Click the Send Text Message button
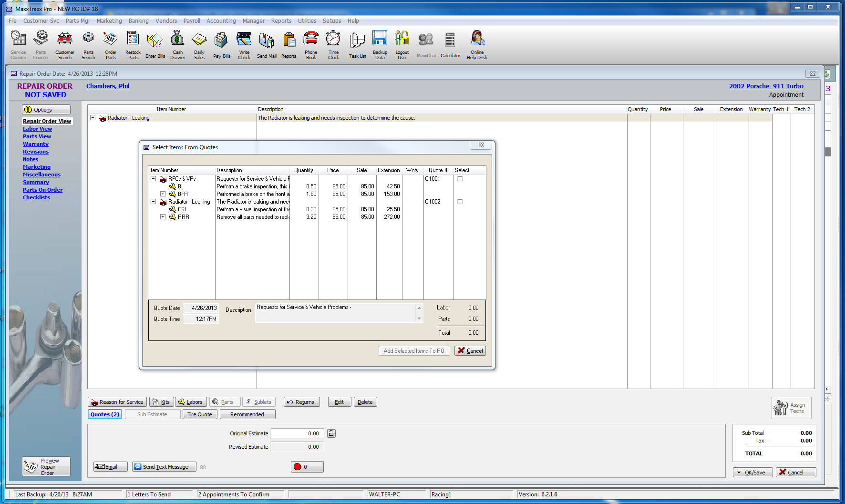Image resolution: width=845 pixels, height=504 pixels. 164,467
